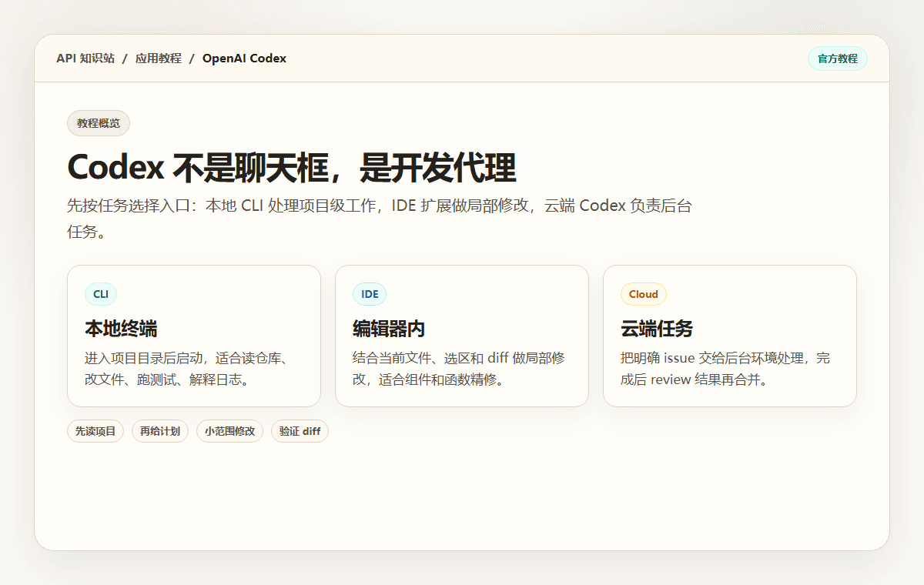Open the 云端任务 card title
924x585 pixels.
657,329
